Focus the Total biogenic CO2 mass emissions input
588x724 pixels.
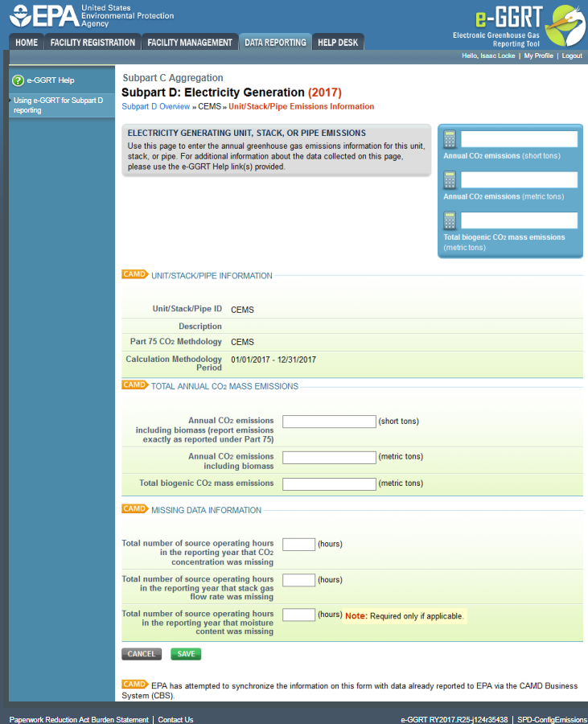click(329, 483)
